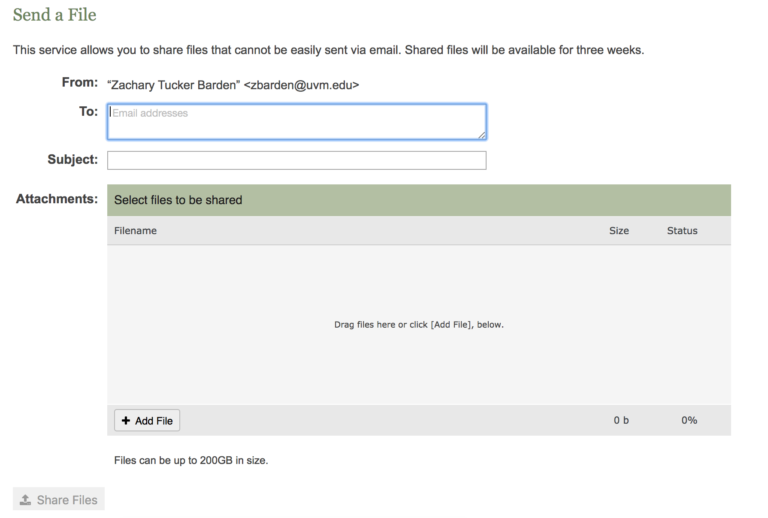Click the Status column header
This screenshot has width=768, height=518.
coord(682,231)
